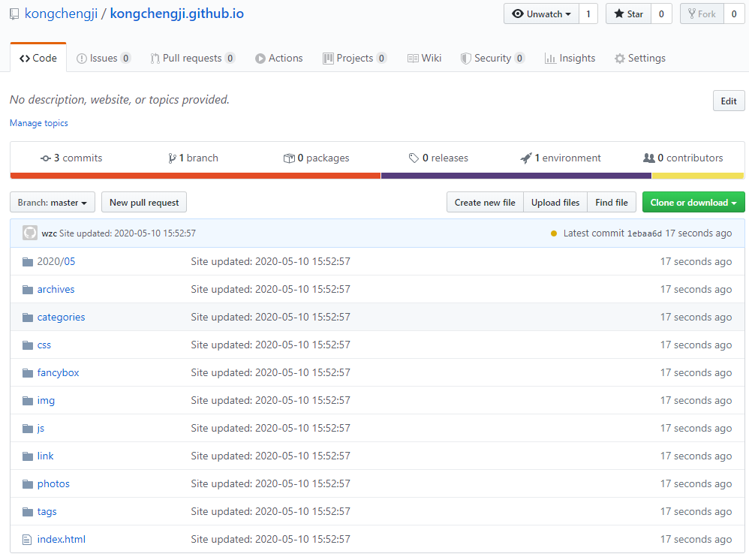
Task: Click the Edit description button
Action: click(x=729, y=101)
